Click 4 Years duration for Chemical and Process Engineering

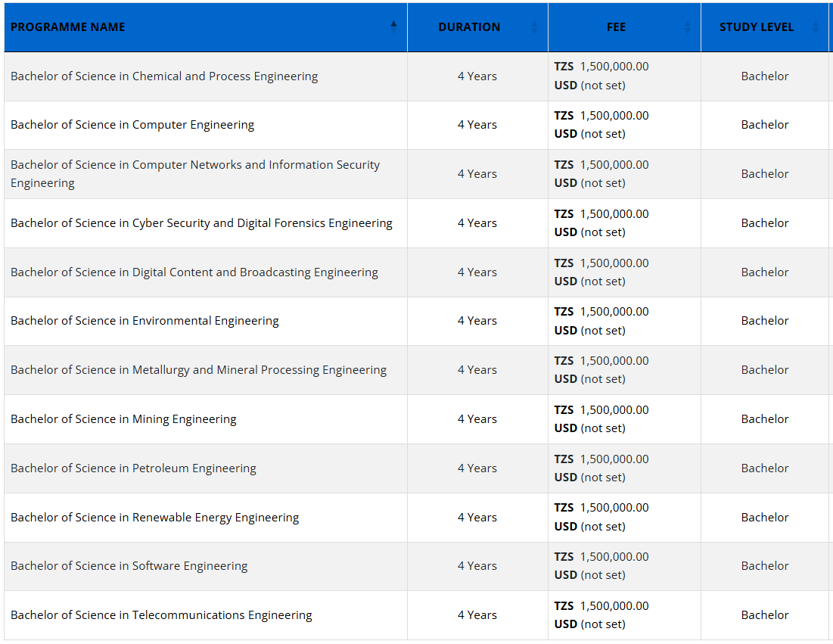[477, 76]
